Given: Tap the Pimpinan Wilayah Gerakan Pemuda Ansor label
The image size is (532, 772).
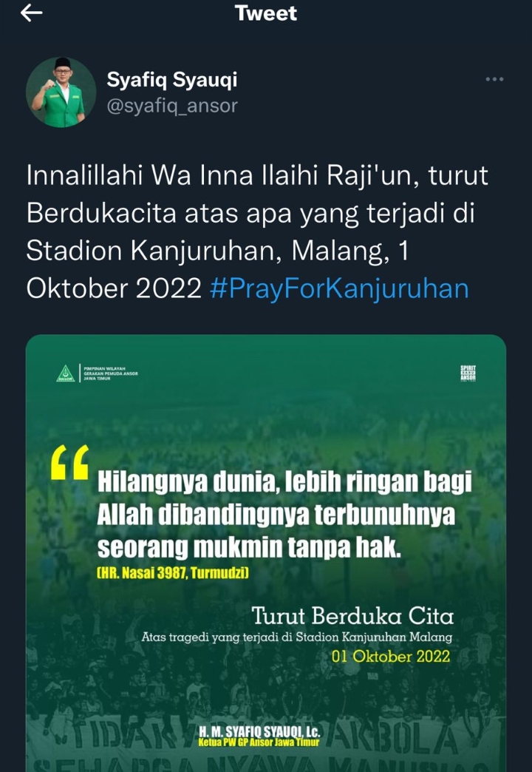Looking at the screenshot, I should point(111,373).
